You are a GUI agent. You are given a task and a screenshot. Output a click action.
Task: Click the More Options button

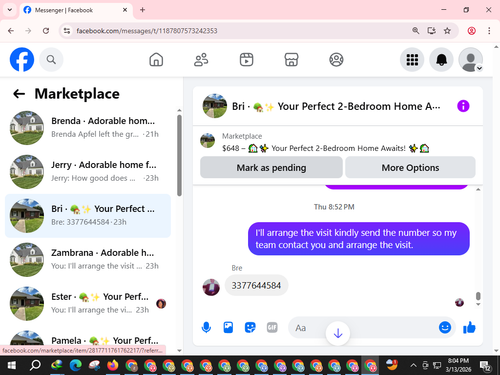410,167
